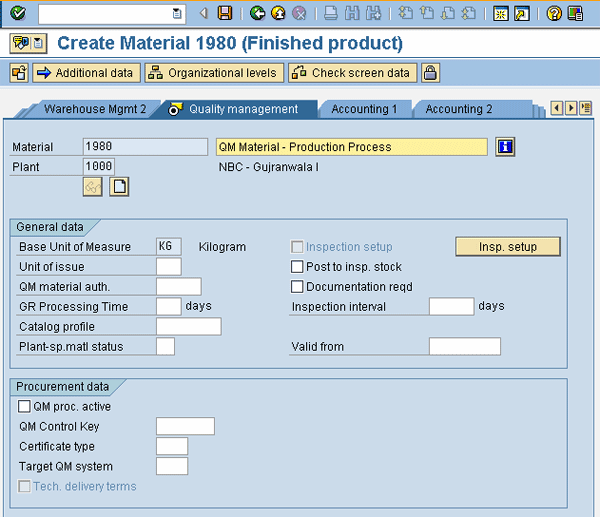
Task: Open the Warehouse Mgmt 2 tab
Action: [94, 109]
